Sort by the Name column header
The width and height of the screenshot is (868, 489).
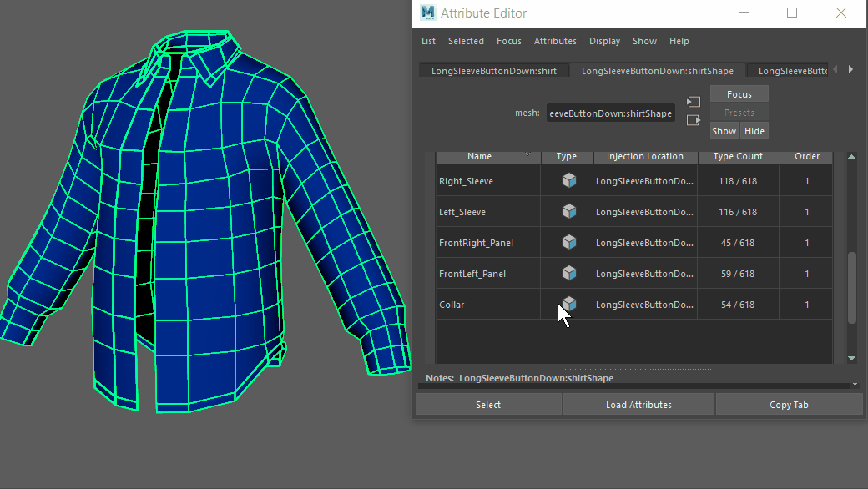coord(479,156)
